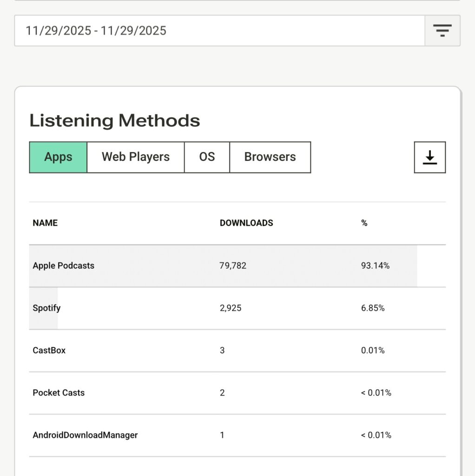Click the 79,782 downloads value
Screen dimensions: 475x476
click(233, 266)
